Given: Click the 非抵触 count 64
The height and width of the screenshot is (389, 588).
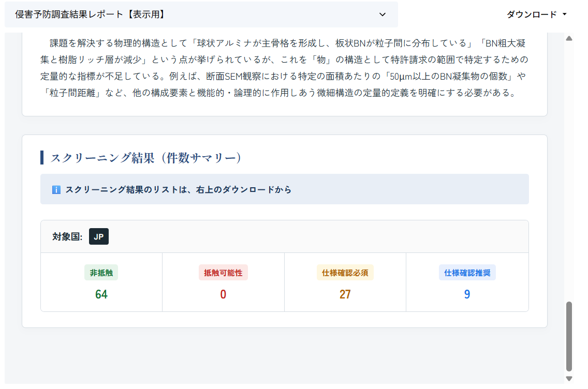Looking at the screenshot, I should coord(101,294).
